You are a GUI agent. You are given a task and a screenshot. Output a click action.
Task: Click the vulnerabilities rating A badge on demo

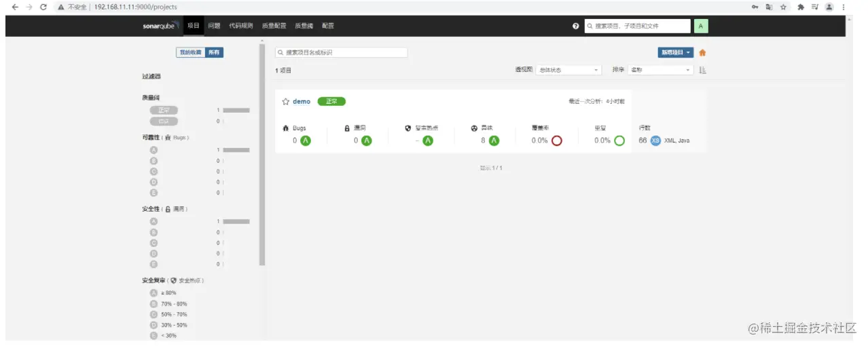tap(367, 140)
